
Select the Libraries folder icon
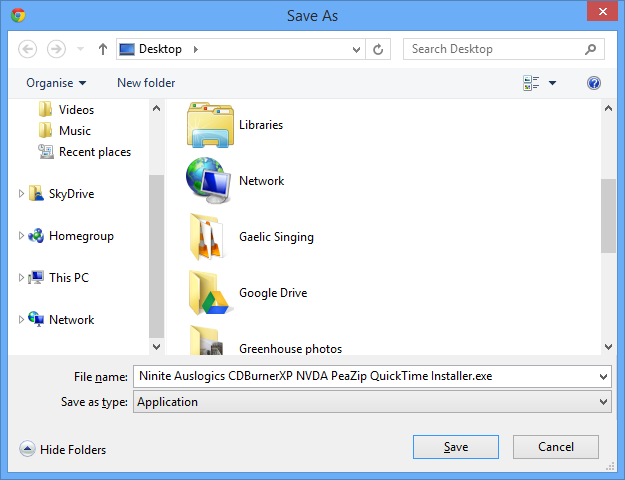coord(210,125)
